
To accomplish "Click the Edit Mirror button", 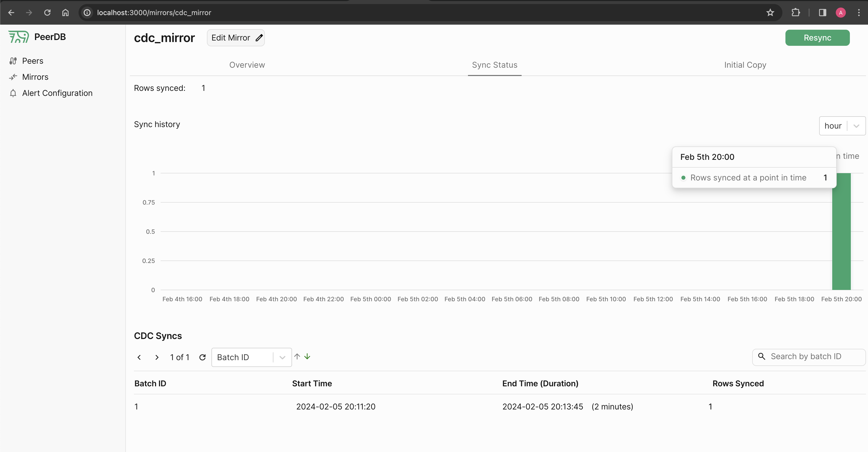I will click(236, 38).
